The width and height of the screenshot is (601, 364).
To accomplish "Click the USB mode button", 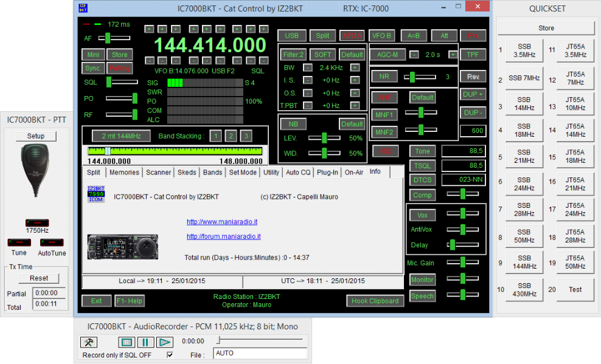I will [292, 36].
